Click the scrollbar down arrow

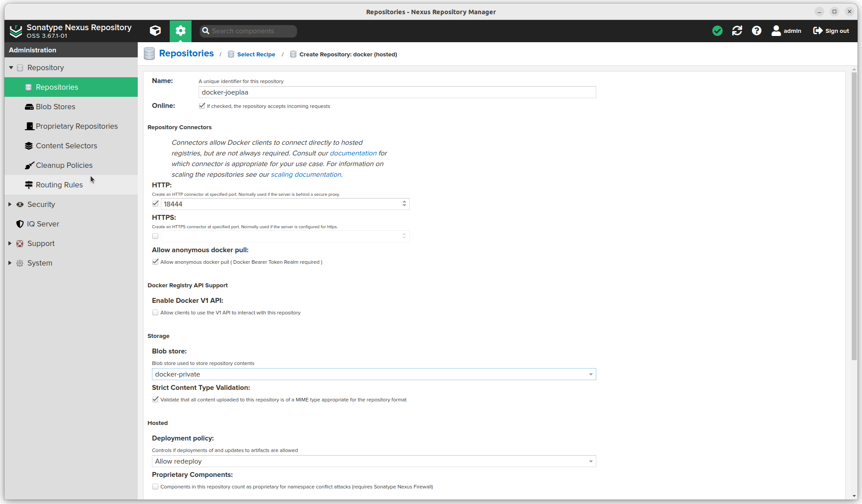coord(854,496)
